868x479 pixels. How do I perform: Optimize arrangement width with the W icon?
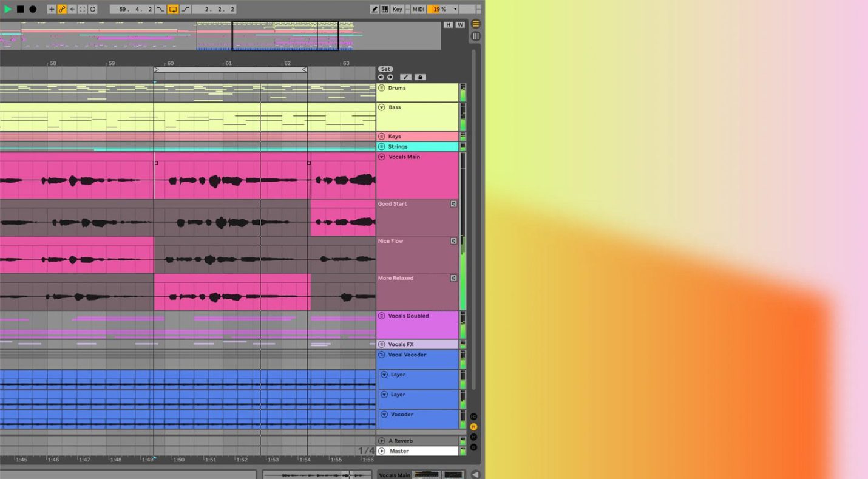pos(460,24)
